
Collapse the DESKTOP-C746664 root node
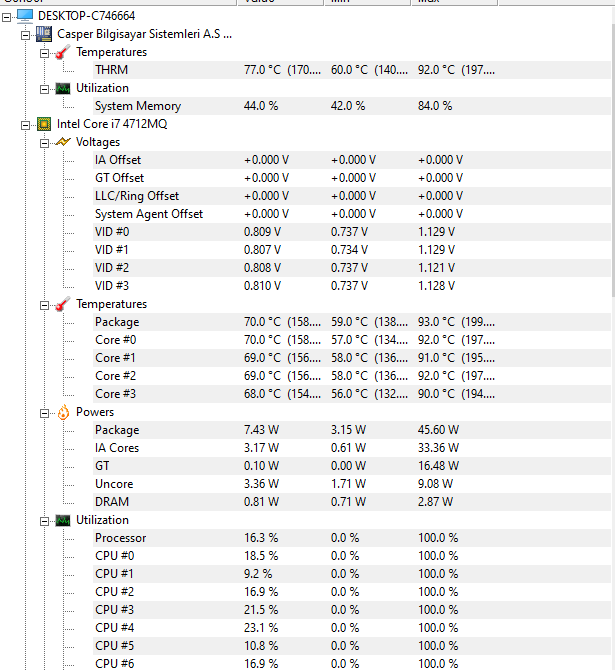7,16
